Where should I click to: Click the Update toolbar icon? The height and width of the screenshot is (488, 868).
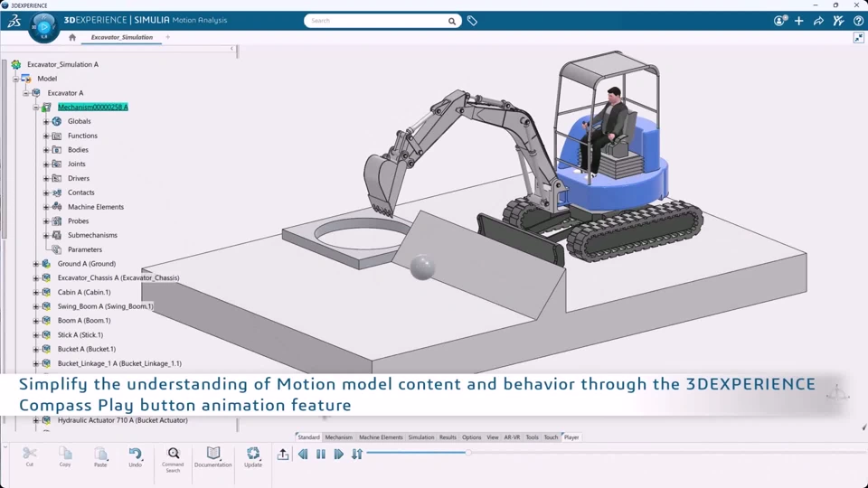click(x=253, y=457)
